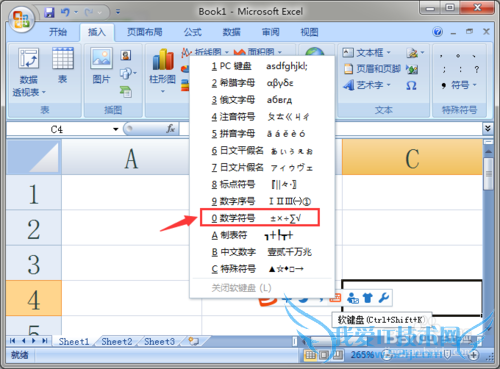Undo the last action in quick access toolbar
The image size is (500, 369).
(65, 13)
